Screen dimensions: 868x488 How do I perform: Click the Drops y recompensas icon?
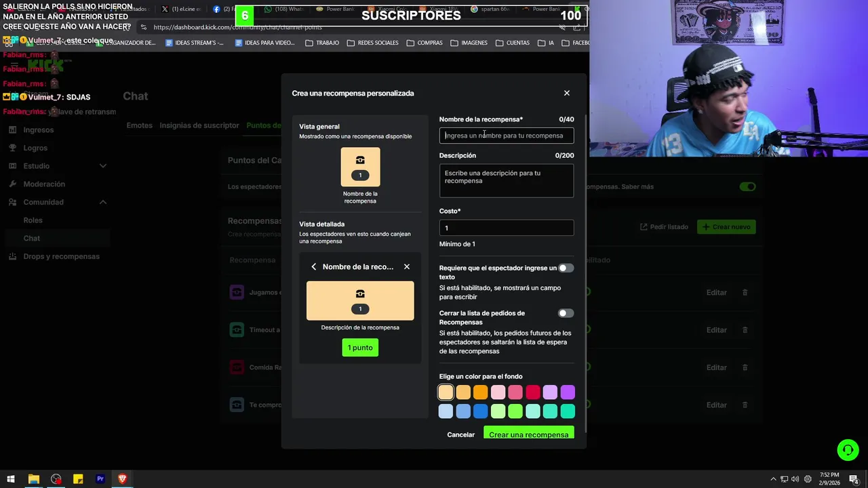point(13,256)
